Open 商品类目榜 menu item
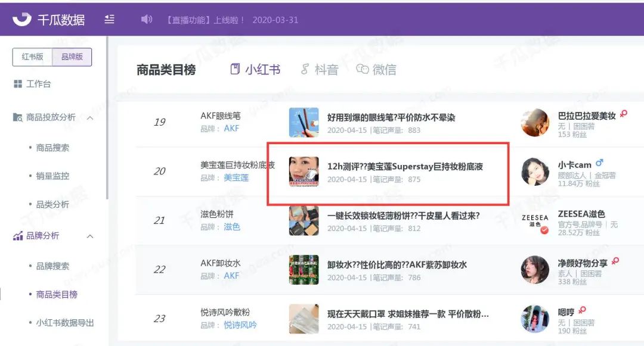 click(x=57, y=294)
